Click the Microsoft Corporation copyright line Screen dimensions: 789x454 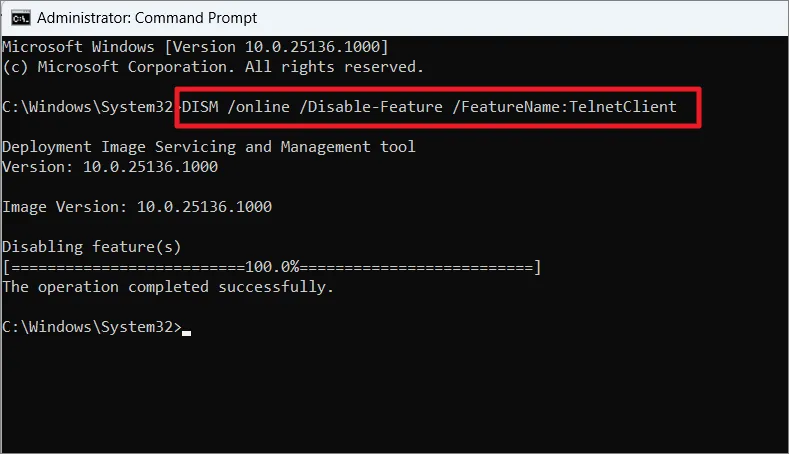coord(213,67)
